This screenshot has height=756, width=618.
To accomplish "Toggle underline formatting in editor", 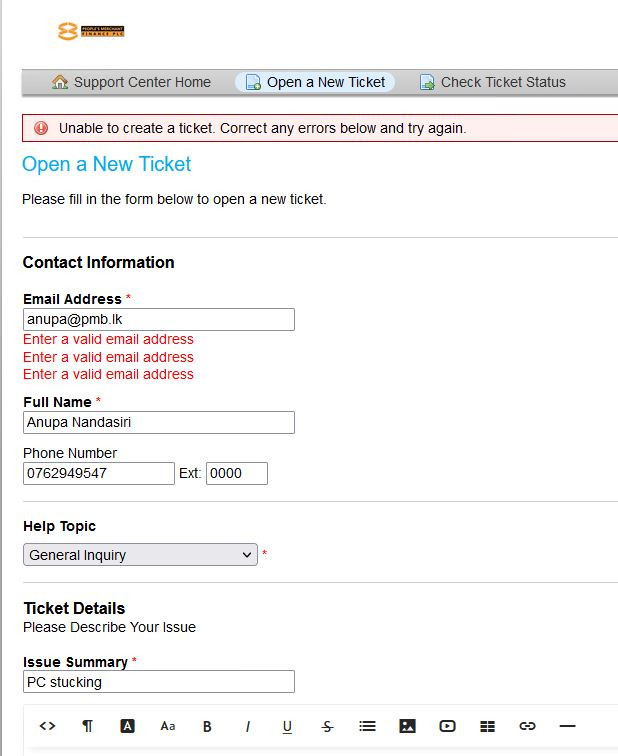I will tap(287, 726).
